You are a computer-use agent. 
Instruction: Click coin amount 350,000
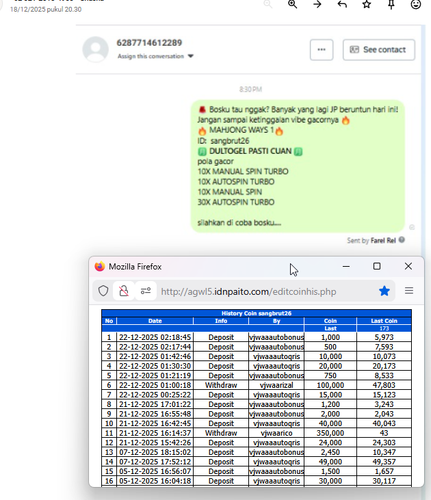330,433
